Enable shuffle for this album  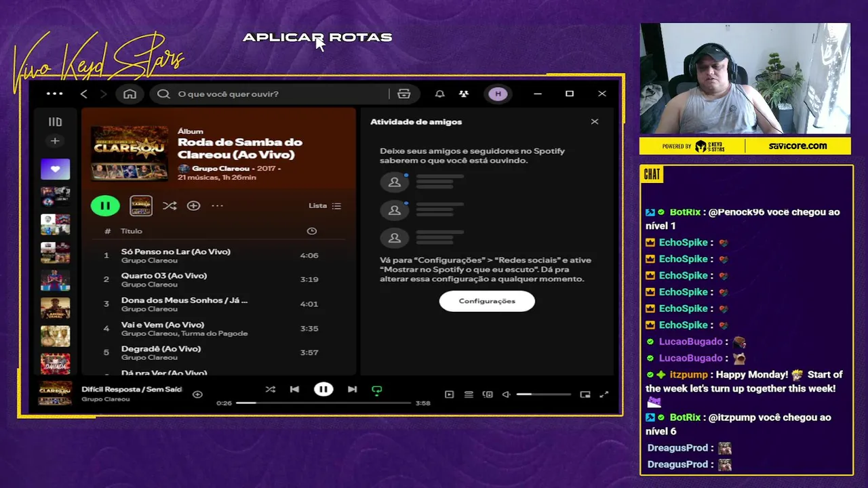(170, 205)
